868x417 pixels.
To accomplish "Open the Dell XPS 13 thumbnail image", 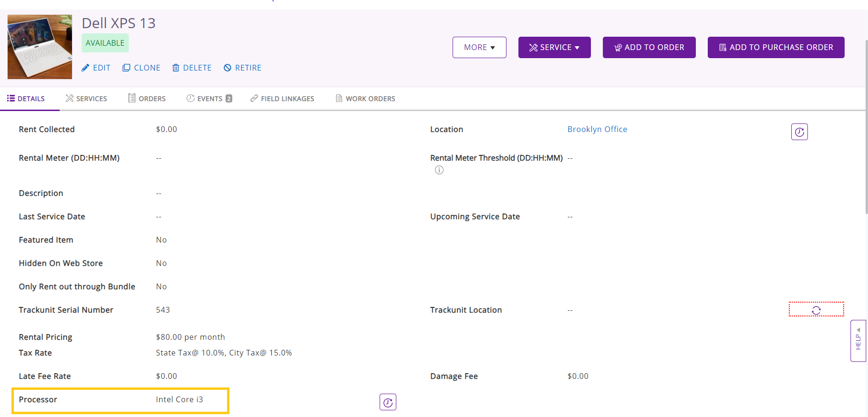I will pos(40,47).
